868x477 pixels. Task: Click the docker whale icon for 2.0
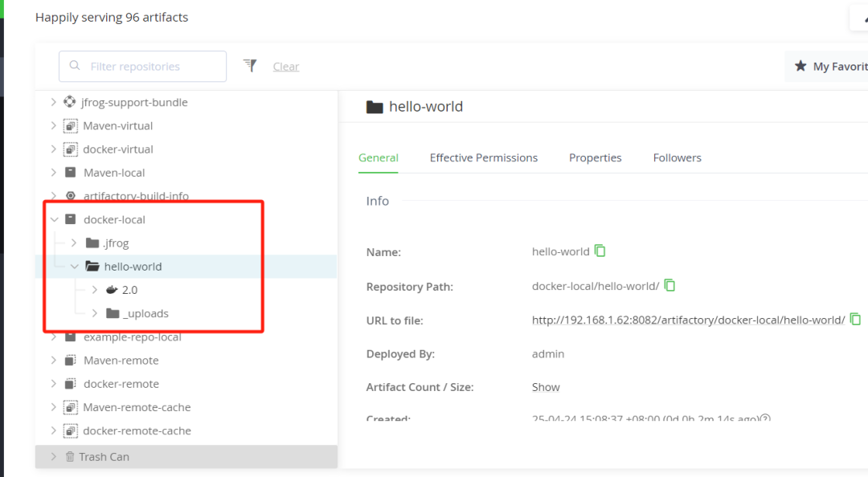coord(112,289)
